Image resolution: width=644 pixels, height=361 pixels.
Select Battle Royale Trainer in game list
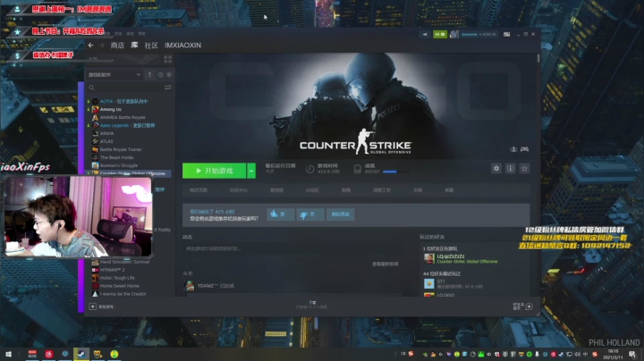pyautogui.click(x=121, y=149)
